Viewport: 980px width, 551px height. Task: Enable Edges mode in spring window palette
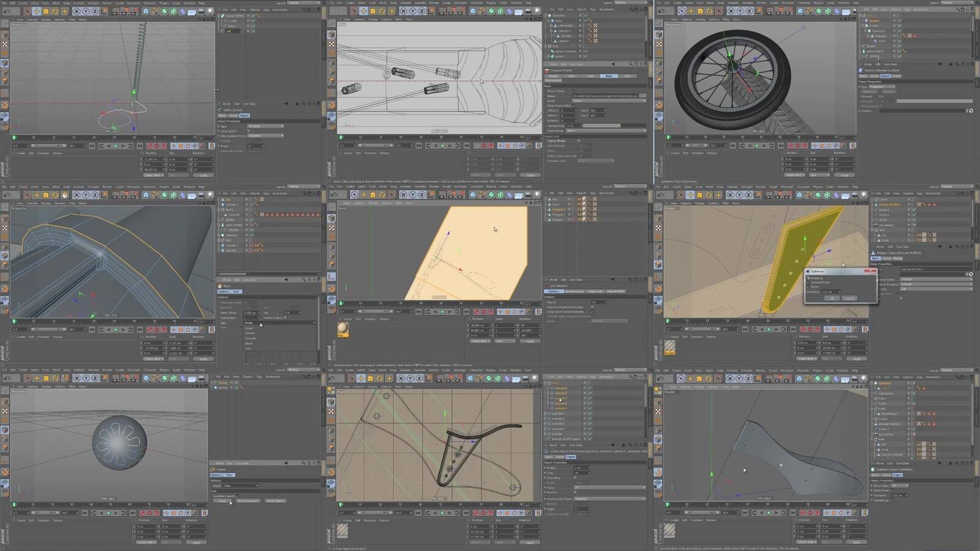tap(5, 72)
